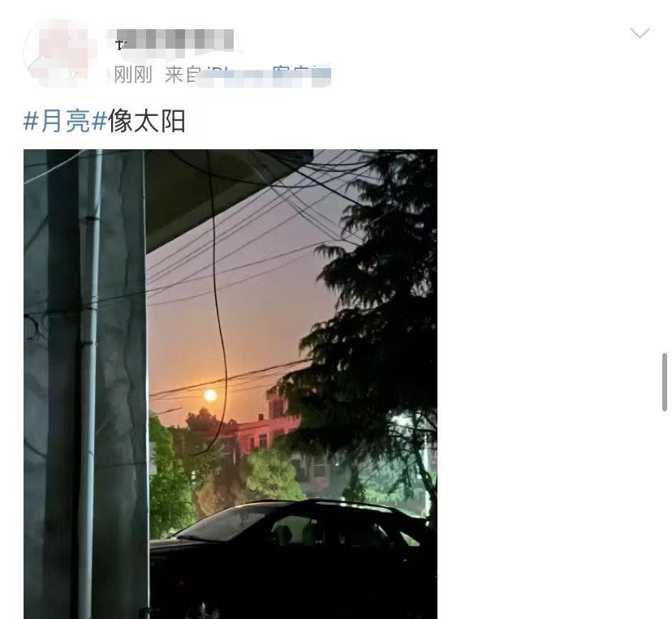Image resolution: width=672 pixels, height=619 pixels.
Task: Open the #月亮# hashtag topic
Action: 65,121
